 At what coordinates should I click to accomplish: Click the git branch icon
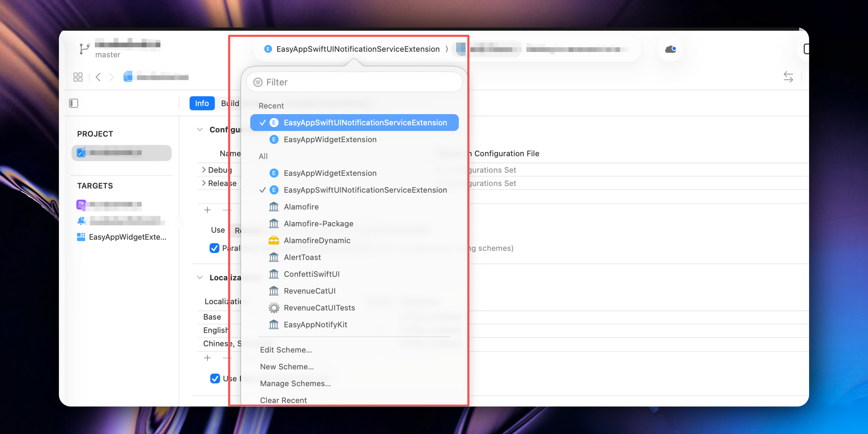coord(84,49)
